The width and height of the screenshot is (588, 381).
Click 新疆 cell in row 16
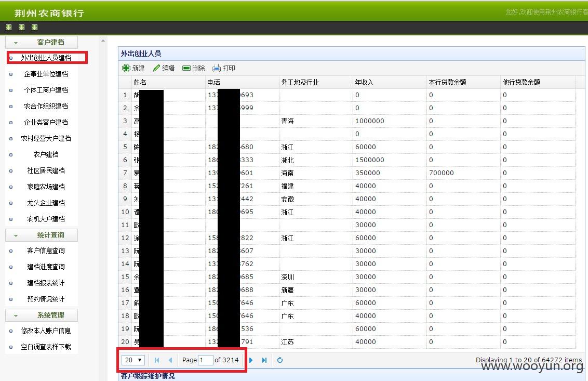pos(316,290)
